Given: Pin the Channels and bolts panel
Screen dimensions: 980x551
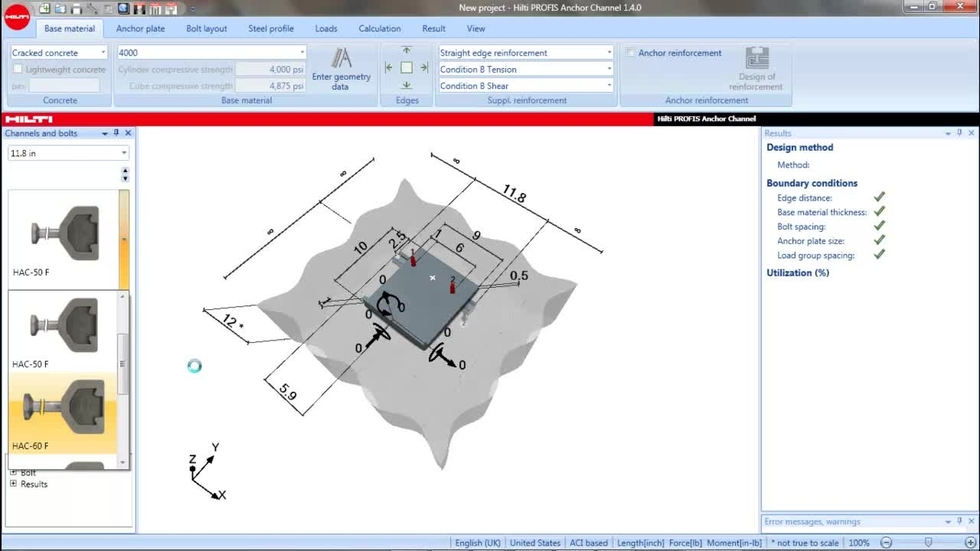Looking at the screenshot, I should click(116, 133).
